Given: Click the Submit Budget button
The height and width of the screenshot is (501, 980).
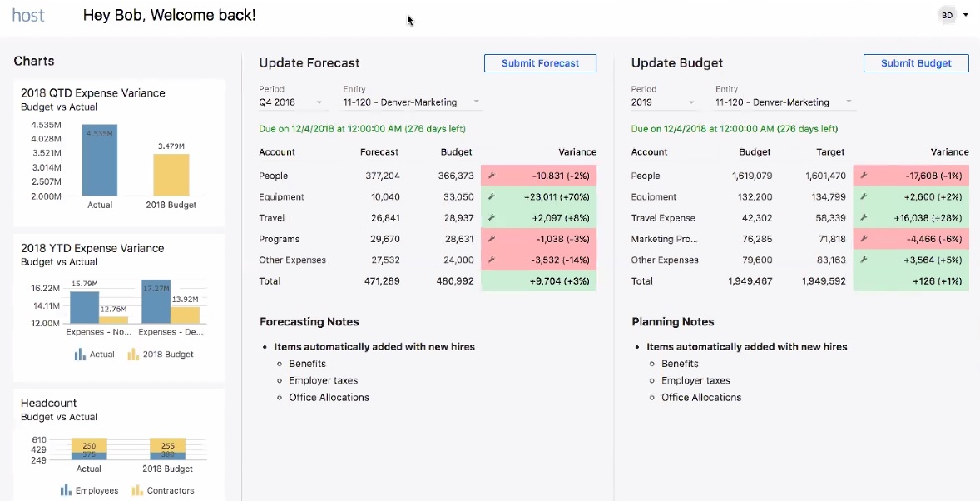Looking at the screenshot, I should click(916, 62).
